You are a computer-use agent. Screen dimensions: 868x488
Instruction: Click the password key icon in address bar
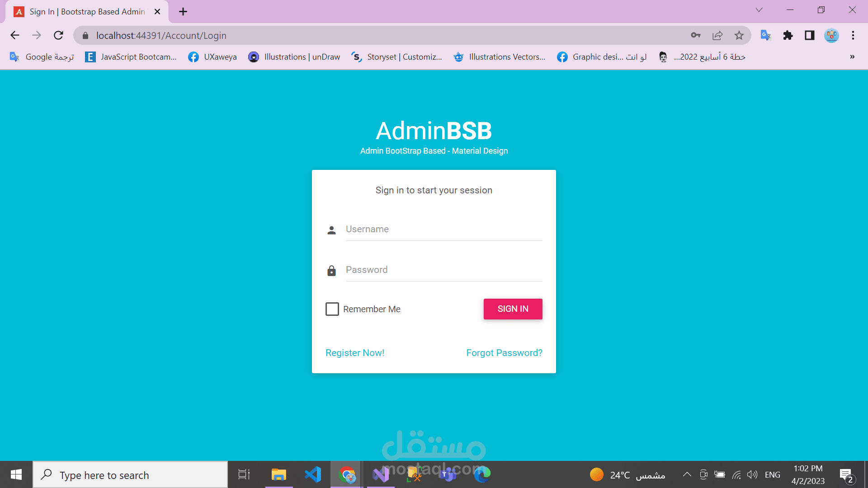coord(695,35)
